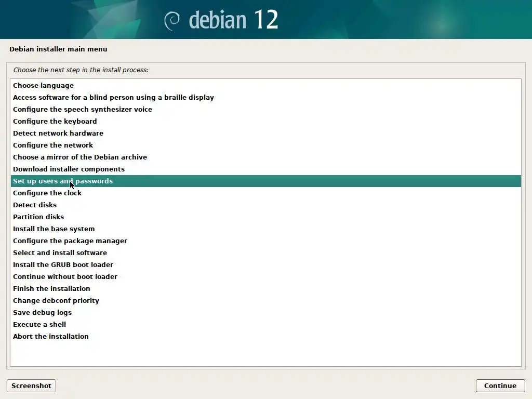The width and height of the screenshot is (532, 399).
Task: Select Download installer components
Action: 265,169
